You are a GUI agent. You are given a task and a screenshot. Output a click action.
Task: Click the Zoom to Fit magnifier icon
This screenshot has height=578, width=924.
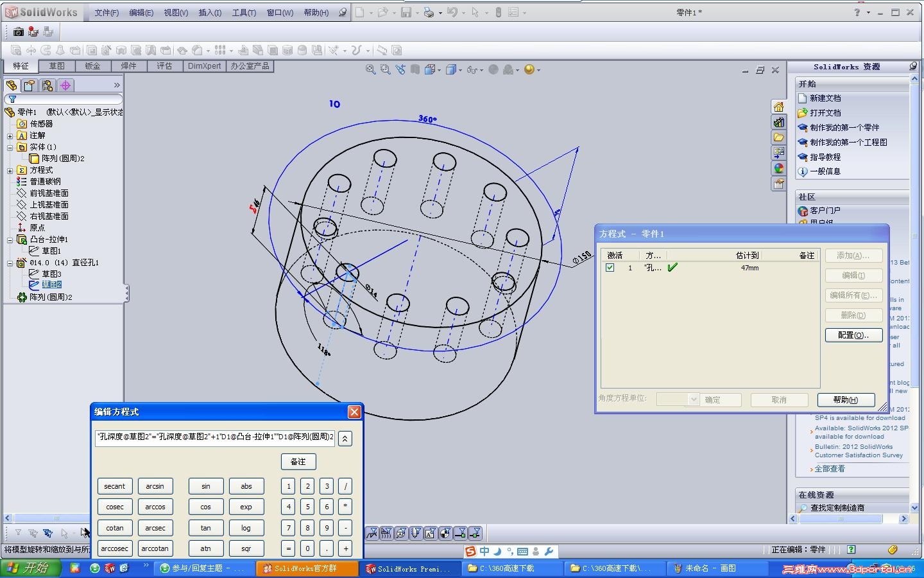point(371,69)
